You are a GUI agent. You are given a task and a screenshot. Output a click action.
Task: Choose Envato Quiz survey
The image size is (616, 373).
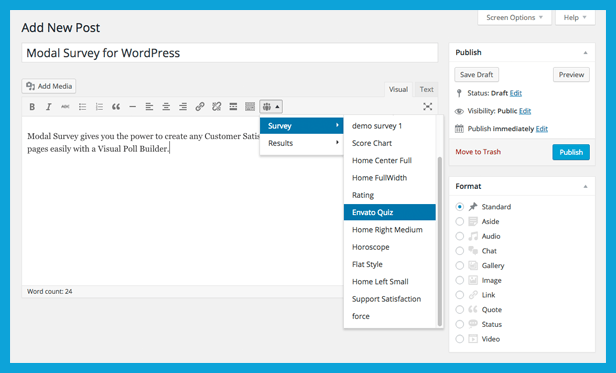390,212
